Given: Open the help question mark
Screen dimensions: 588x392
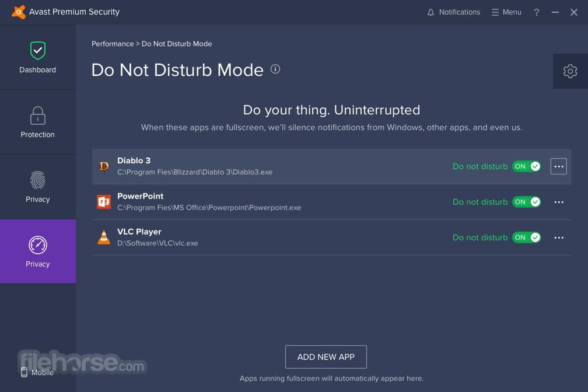Looking at the screenshot, I should pyautogui.click(x=537, y=12).
